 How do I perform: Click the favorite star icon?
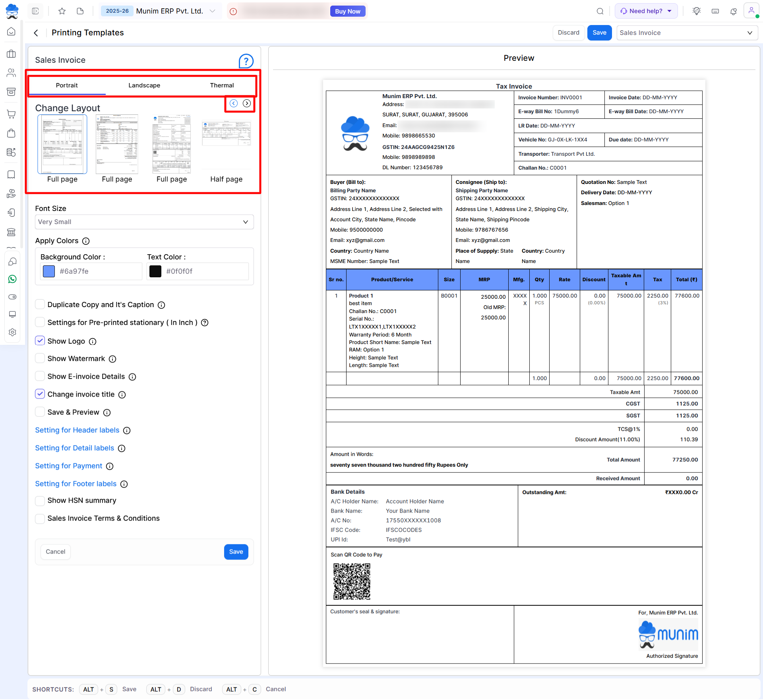62,11
